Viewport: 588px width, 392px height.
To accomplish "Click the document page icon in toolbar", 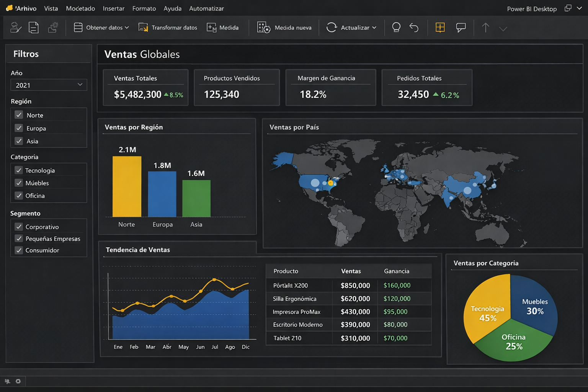I will coord(34,28).
